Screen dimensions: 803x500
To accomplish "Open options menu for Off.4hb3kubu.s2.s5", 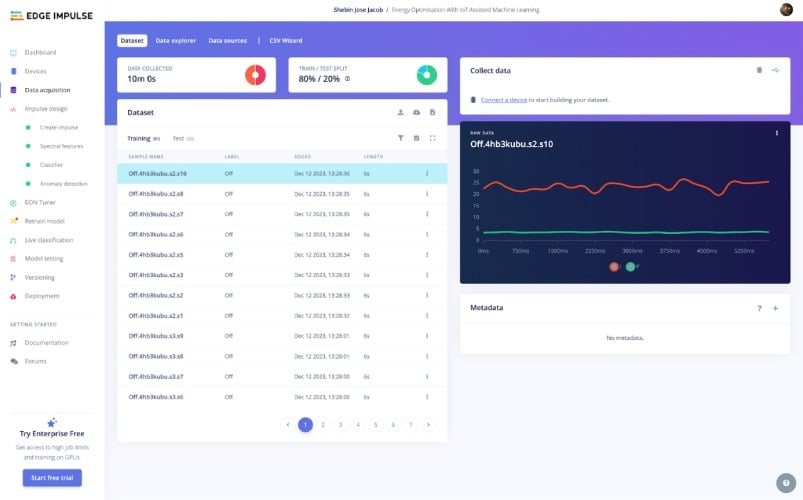I will pos(427,255).
